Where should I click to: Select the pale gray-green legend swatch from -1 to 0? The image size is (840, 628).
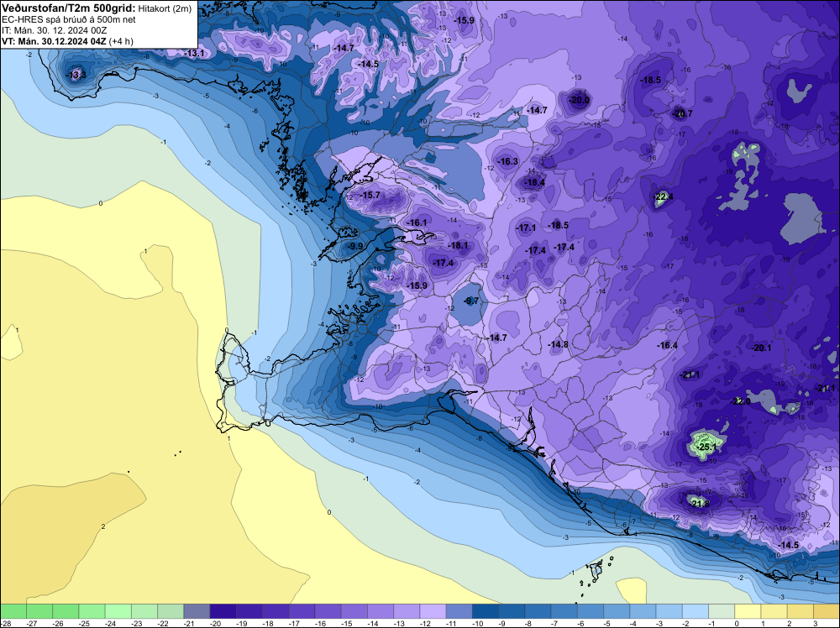coord(722,611)
